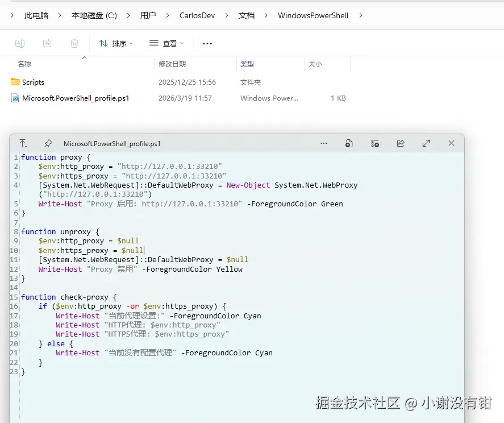Click the 1 KB size cell
Viewport: 504px width, 423px height.
coord(338,98)
